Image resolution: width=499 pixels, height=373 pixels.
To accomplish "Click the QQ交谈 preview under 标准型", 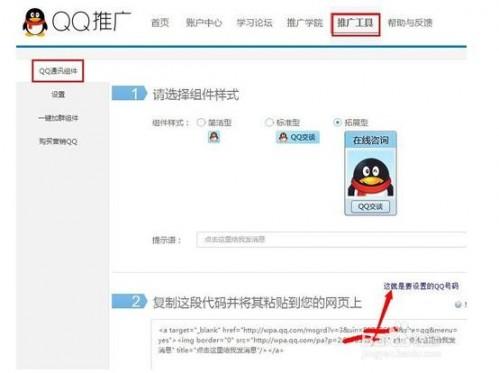I will (x=298, y=137).
